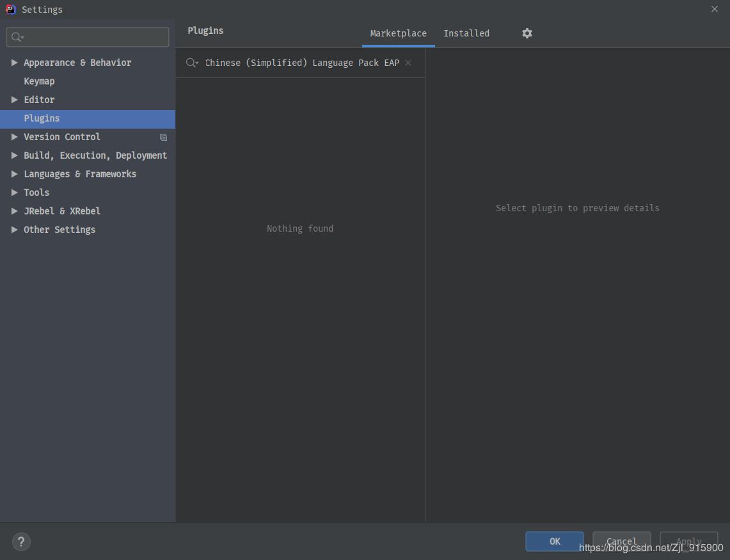The width and height of the screenshot is (730, 560).
Task: Close the Settings dialog window
Action: click(x=714, y=9)
